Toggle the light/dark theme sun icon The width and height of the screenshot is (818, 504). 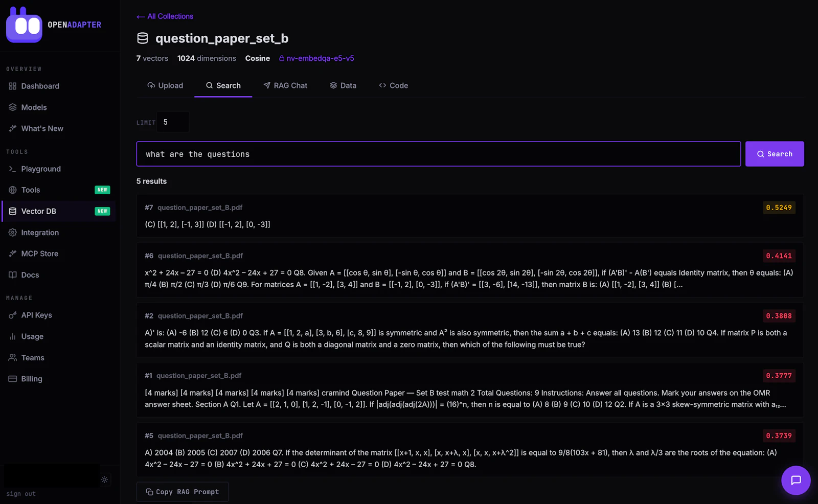[104, 479]
